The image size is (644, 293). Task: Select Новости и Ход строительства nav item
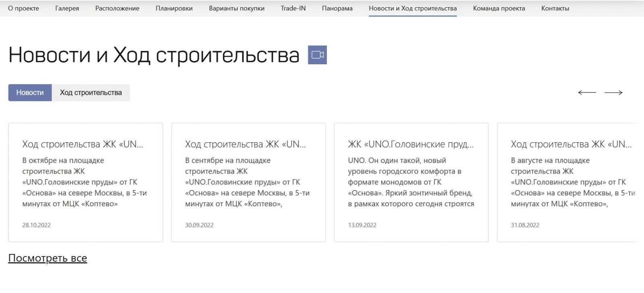[x=413, y=8]
